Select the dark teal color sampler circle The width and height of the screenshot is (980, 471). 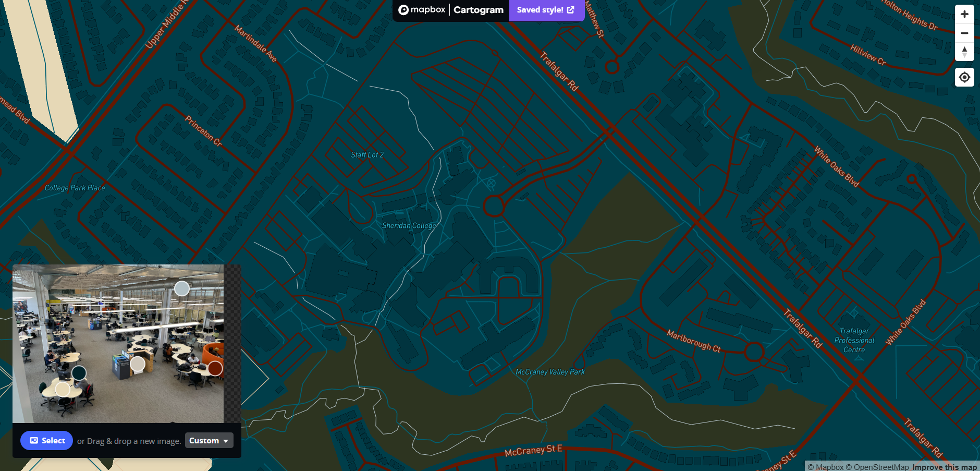pyautogui.click(x=79, y=372)
